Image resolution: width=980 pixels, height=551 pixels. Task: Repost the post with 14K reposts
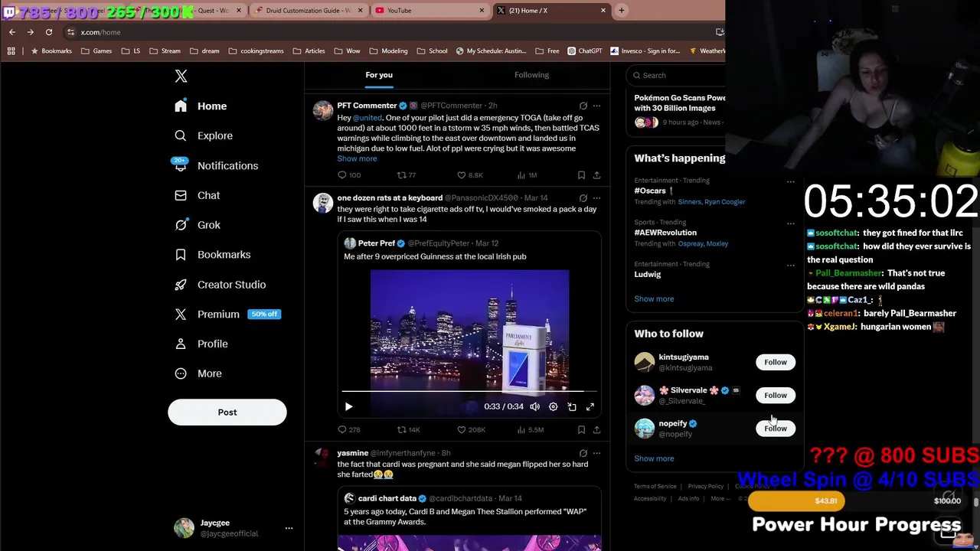(x=408, y=430)
